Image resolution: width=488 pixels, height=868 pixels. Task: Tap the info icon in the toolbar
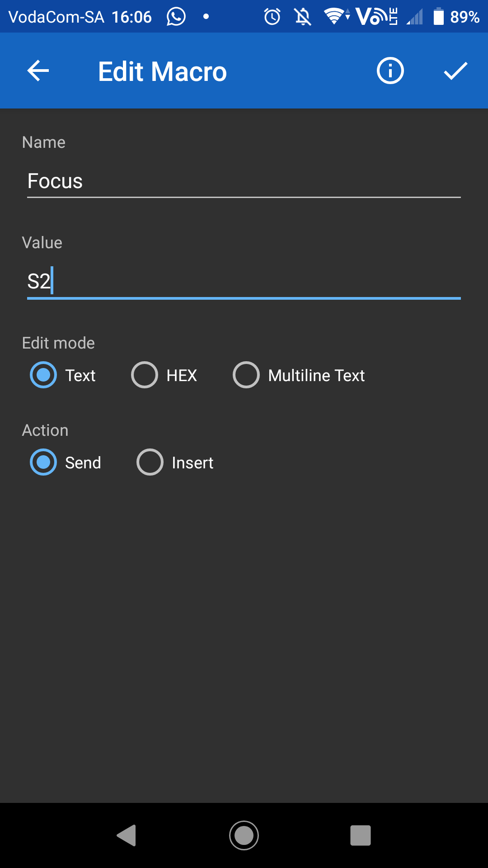(x=389, y=71)
